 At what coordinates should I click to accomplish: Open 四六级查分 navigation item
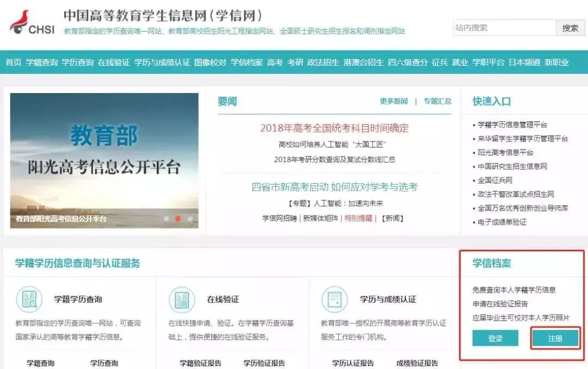pos(408,62)
